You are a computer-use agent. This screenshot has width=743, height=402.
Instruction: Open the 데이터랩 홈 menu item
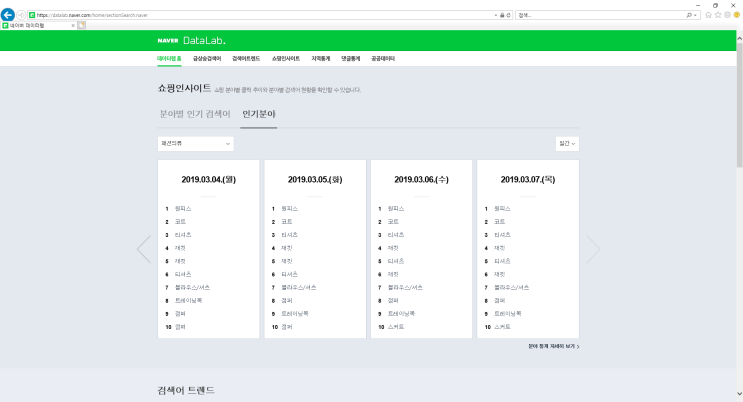point(169,59)
